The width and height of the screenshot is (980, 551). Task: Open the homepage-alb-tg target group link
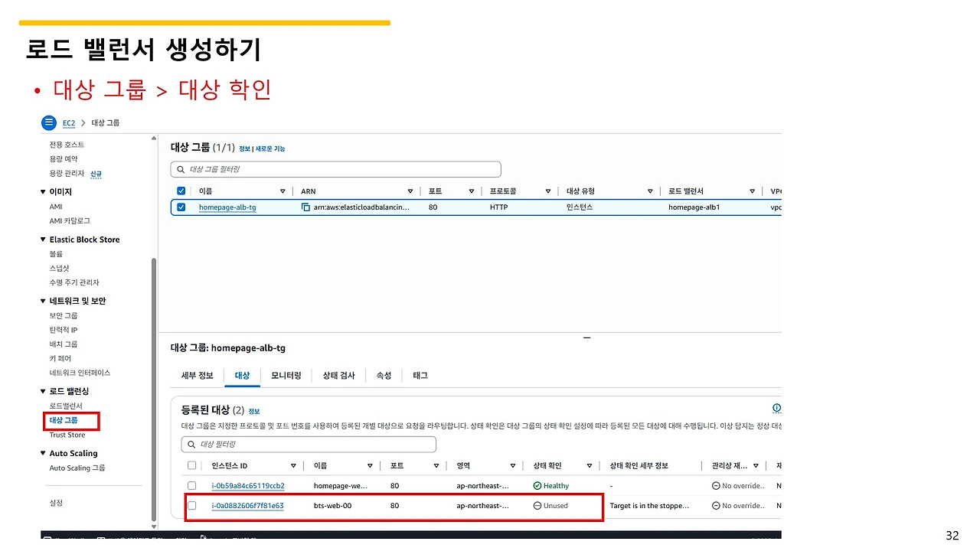click(227, 207)
